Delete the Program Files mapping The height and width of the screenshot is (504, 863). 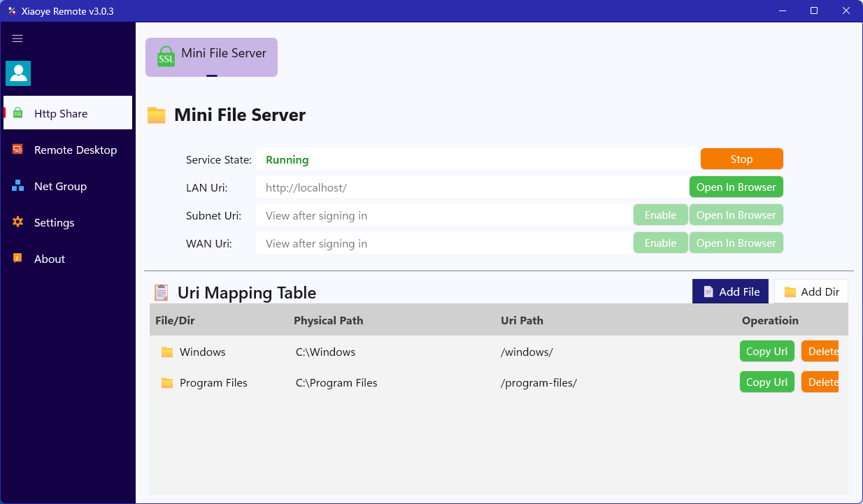tap(820, 382)
